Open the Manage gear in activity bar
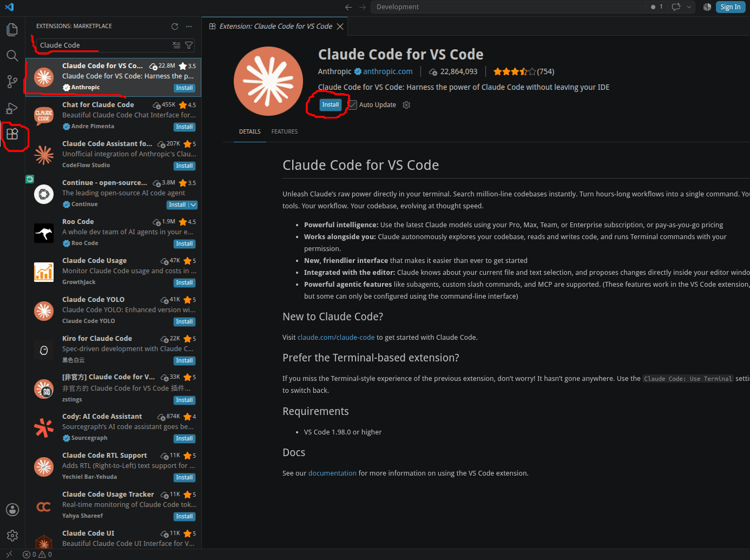 12,536
